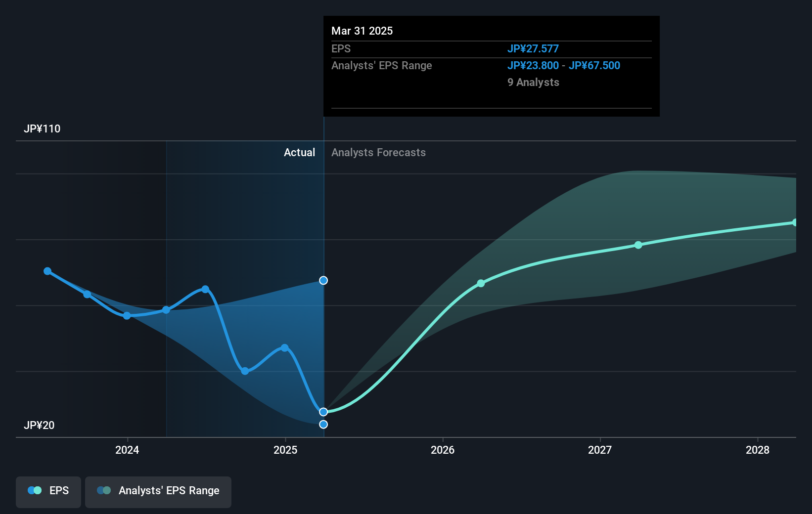This screenshot has height=514, width=812.
Task: Click the 2026 x-axis label
Action: [x=443, y=450]
